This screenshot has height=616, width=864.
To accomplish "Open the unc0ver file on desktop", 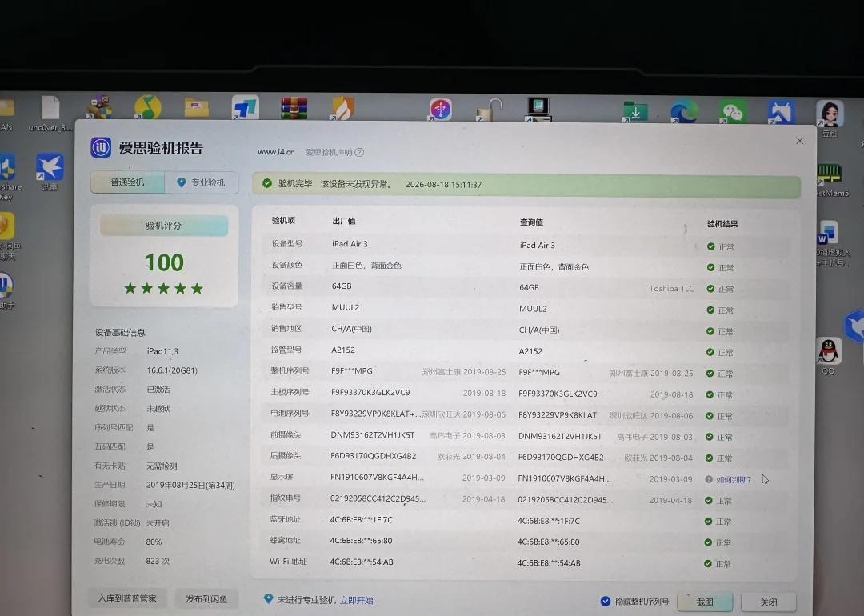I will point(50,113).
